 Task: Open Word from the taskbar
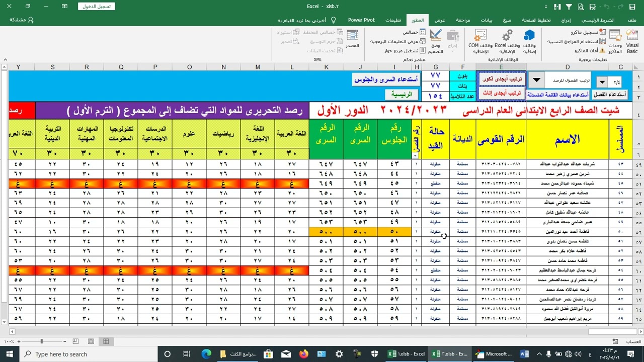[x=524, y=354]
